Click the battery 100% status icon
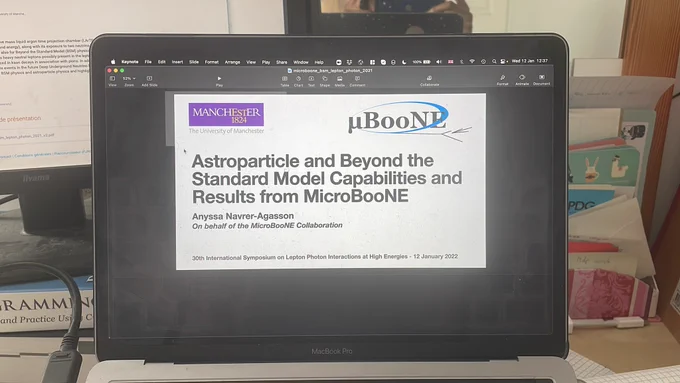Screen dimensions: 680x383 [422, 62]
